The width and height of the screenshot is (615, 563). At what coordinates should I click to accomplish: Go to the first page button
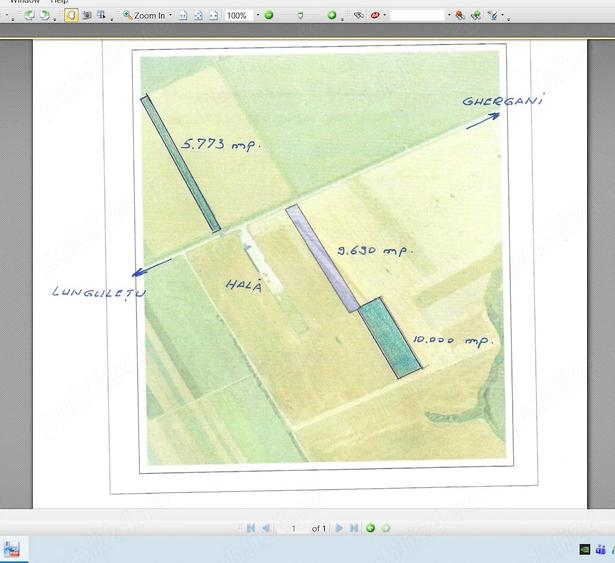tap(251, 528)
